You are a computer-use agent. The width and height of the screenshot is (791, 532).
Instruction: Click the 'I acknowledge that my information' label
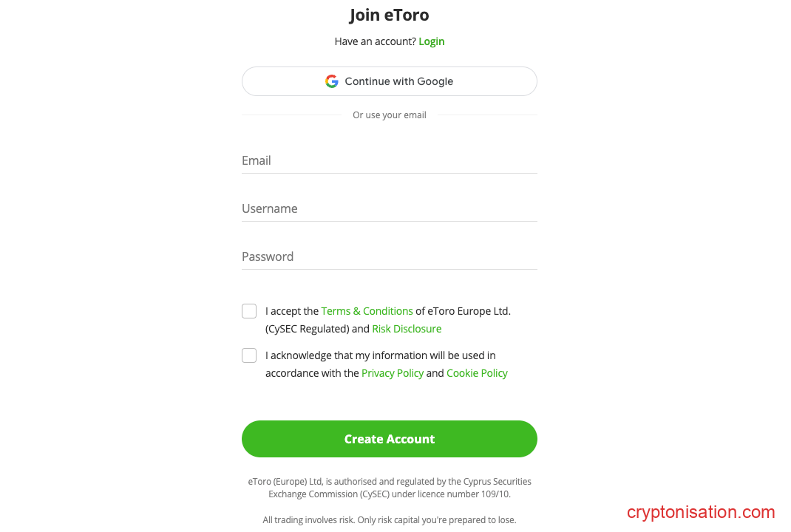380,355
